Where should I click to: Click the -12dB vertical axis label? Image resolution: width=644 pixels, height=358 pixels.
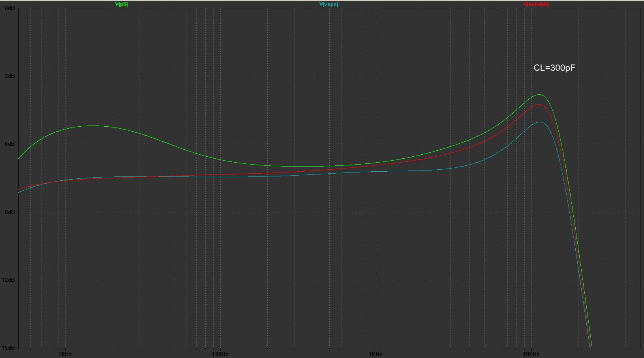coord(8,280)
